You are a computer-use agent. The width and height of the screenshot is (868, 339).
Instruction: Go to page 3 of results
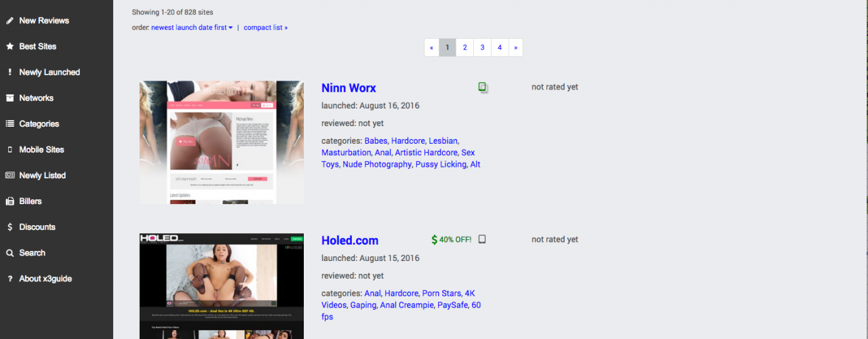(482, 47)
